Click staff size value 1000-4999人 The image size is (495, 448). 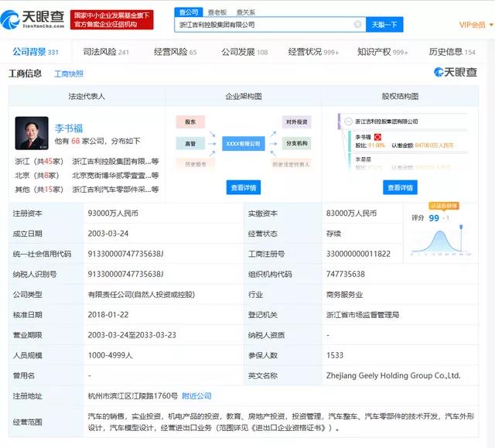pyautogui.click(x=110, y=355)
